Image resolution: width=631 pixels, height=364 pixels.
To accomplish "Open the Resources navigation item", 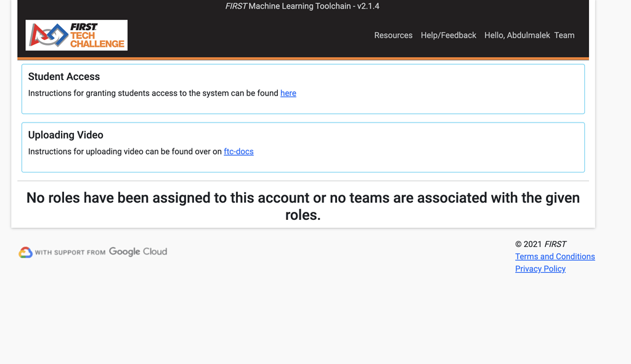I will (393, 35).
